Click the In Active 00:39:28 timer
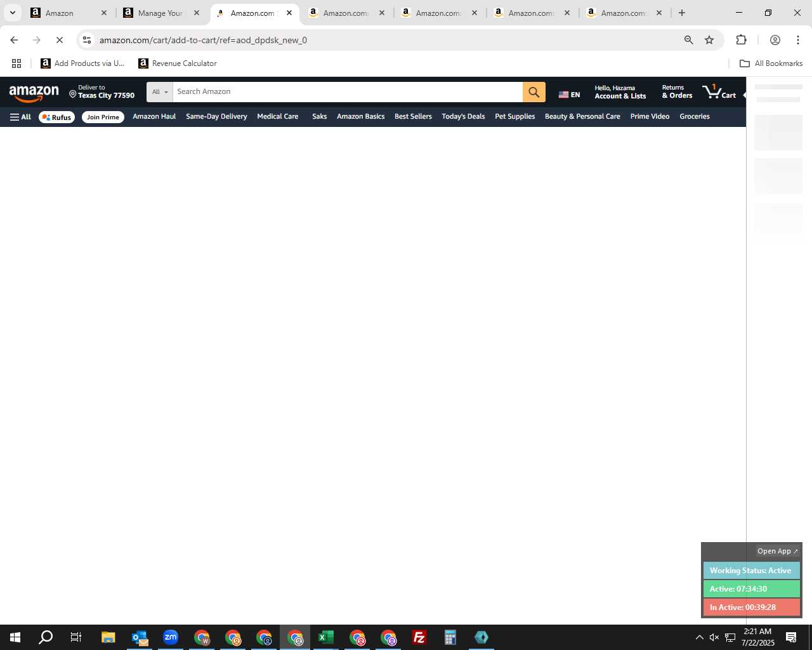The image size is (812, 650). coord(751,607)
